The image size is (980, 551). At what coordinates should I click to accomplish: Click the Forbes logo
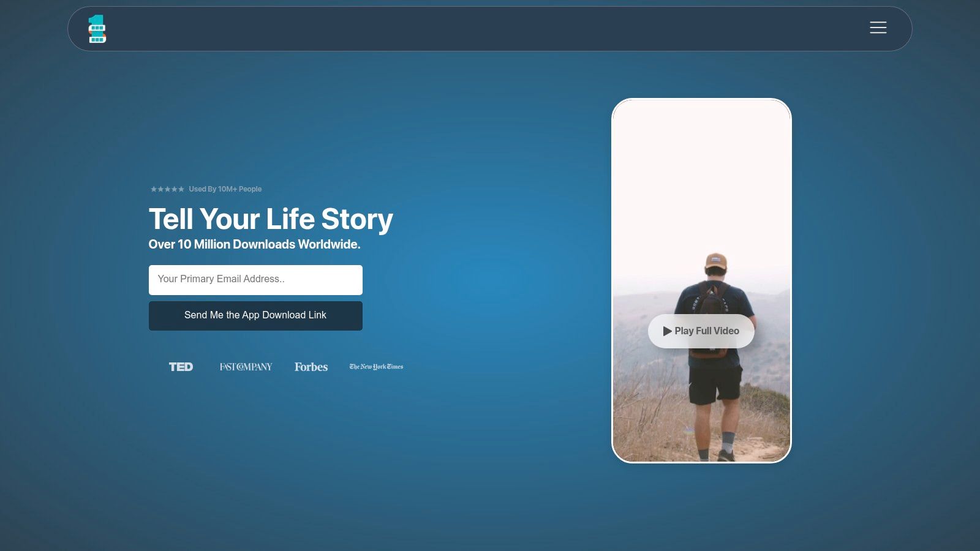pos(311,367)
